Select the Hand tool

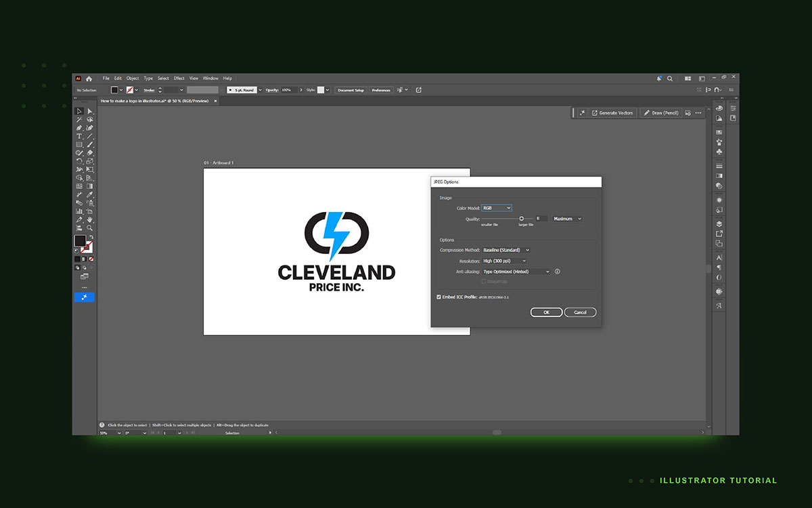coord(89,219)
